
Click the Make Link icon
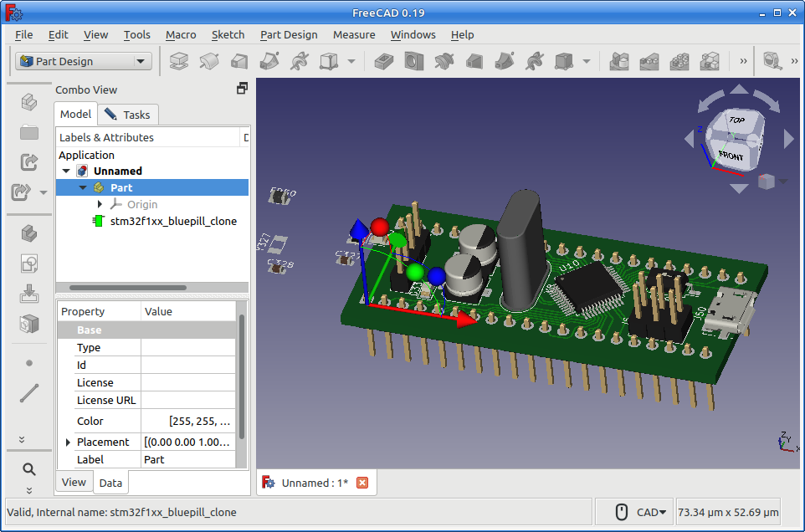point(29,162)
